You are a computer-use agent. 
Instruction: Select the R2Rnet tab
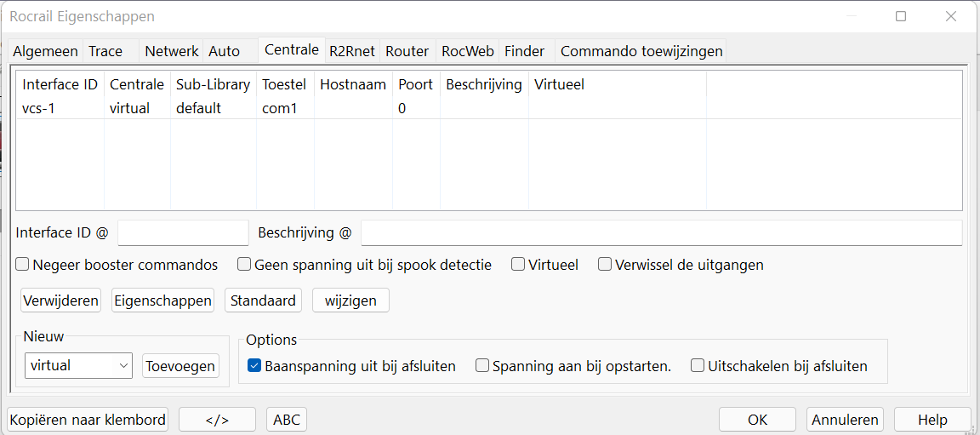352,51
